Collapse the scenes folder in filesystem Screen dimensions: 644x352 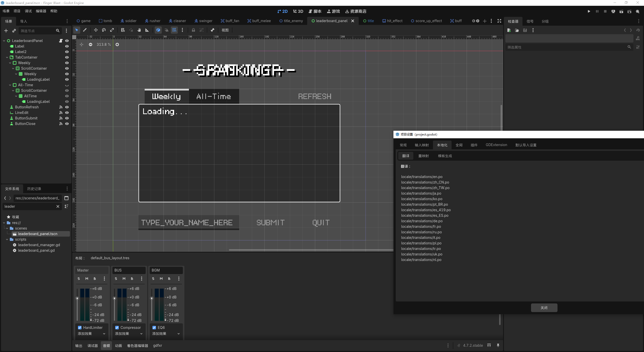[x=7, y=228]
